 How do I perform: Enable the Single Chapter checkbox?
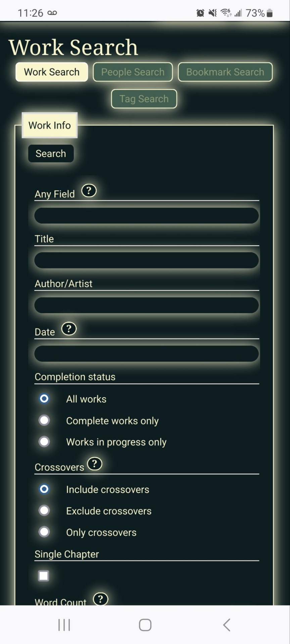coord(44,576)
